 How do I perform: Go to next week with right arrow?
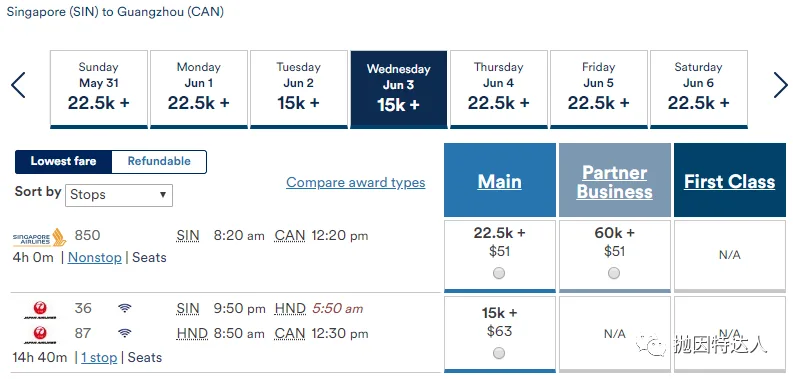pyautogui.click(x=780, y=85)
